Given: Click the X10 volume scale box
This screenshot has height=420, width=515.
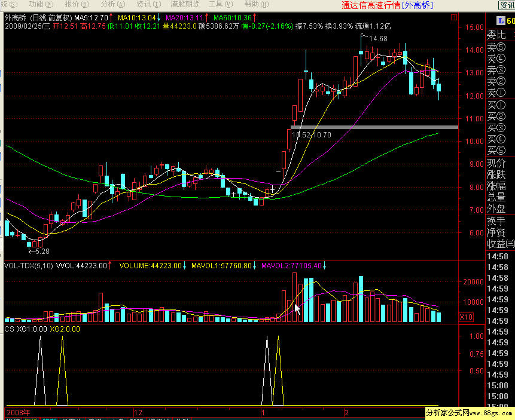Looking at the screenshot, I should (x=466, y=317).
